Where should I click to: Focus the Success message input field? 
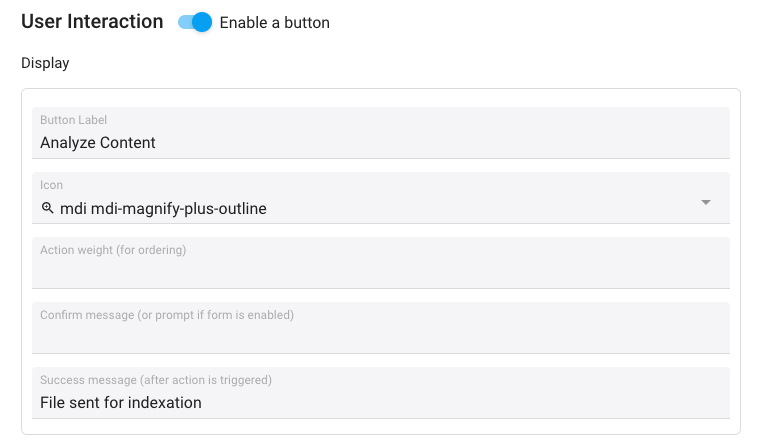tap(380, 393)
